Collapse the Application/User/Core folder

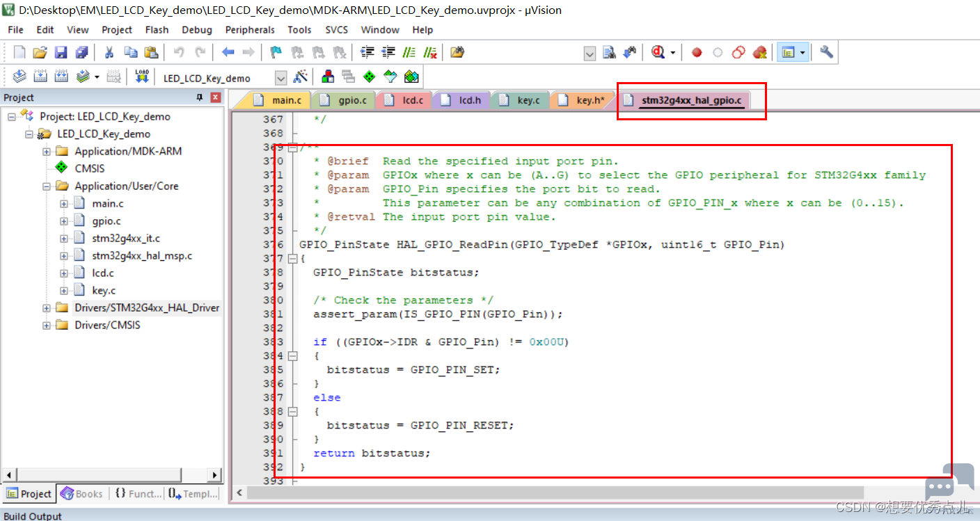[47, 186]
